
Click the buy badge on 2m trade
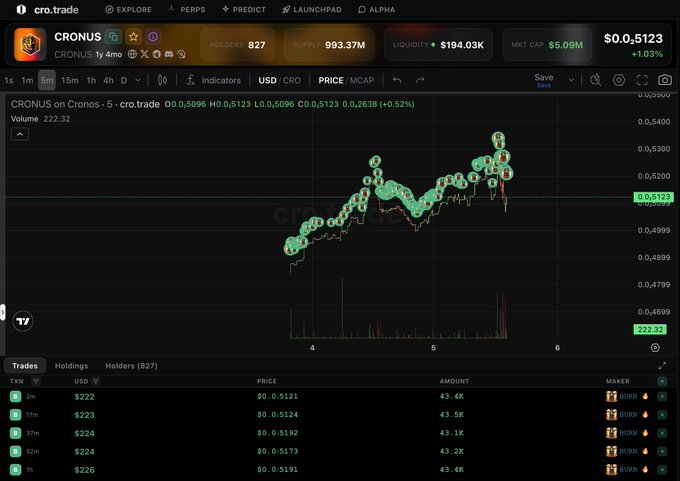click(x=16, y=396)
